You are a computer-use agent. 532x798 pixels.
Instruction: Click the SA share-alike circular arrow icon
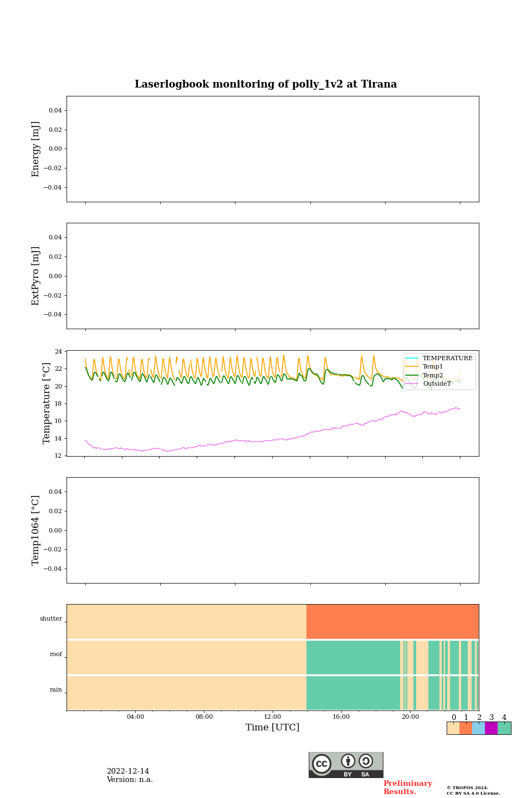[x=366, y=761]
